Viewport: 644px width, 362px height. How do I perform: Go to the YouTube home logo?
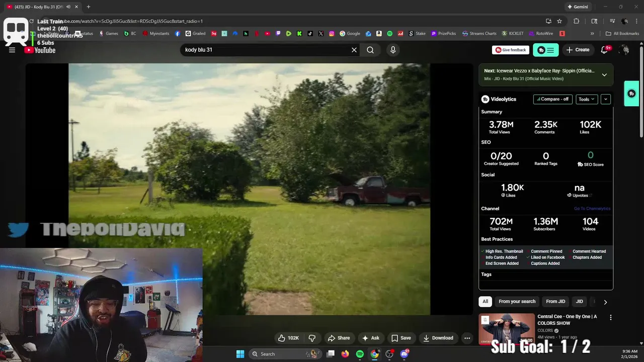(x=40, y=50)
